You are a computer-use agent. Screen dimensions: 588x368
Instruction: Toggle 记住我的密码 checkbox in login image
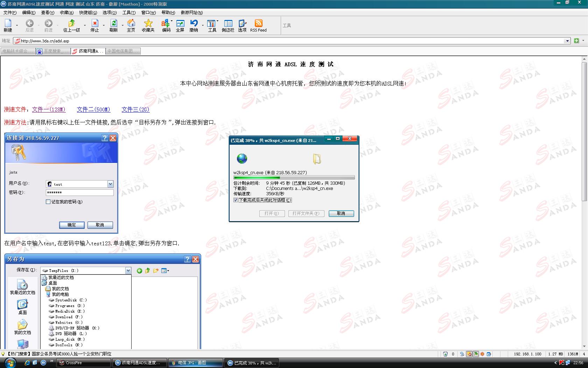tap(48, 202)
